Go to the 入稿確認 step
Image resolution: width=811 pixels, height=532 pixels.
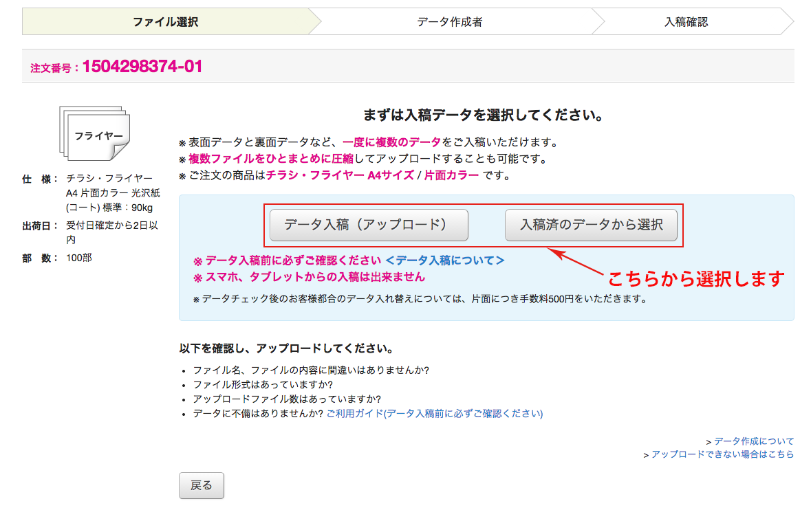click(686, 22)
